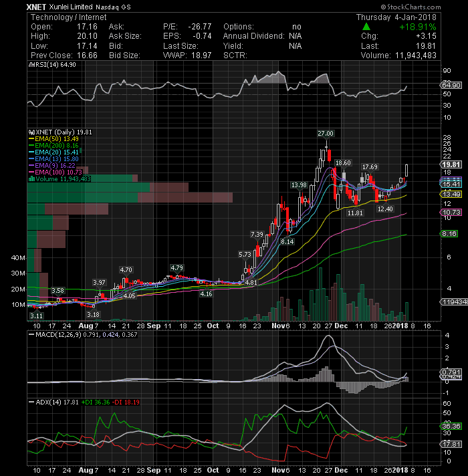The height and width of the screenshot is (476, 468).
Task: Click the Xunlei Limited company name
Action: coord(71,7)
